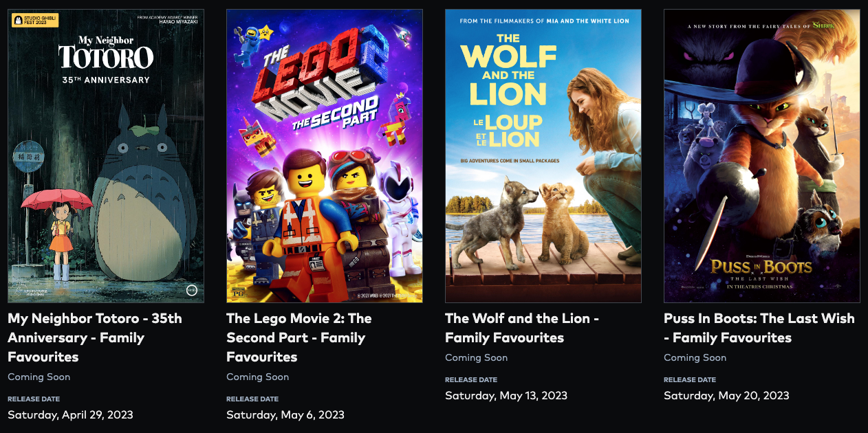Screen dimensions: 868x433
Task: Click the release date Saturday, April 29, 2023
Action: (70, 414)
